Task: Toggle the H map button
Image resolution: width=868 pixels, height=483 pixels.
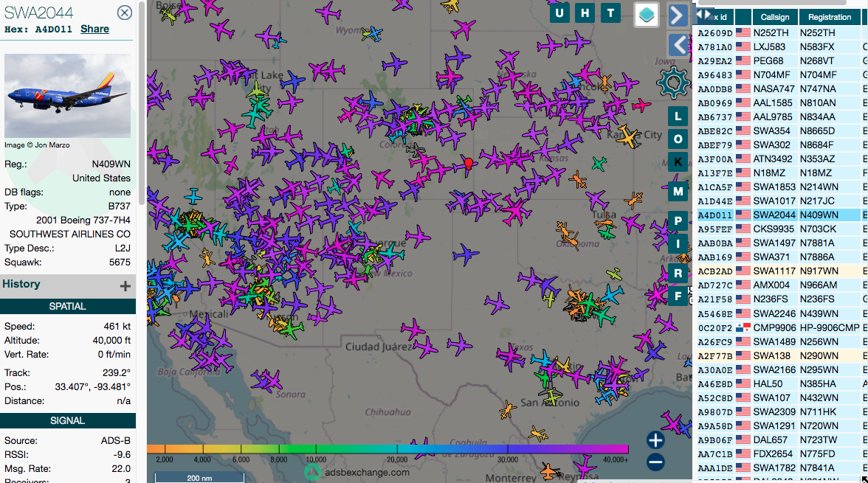Action: click(585, 13)
